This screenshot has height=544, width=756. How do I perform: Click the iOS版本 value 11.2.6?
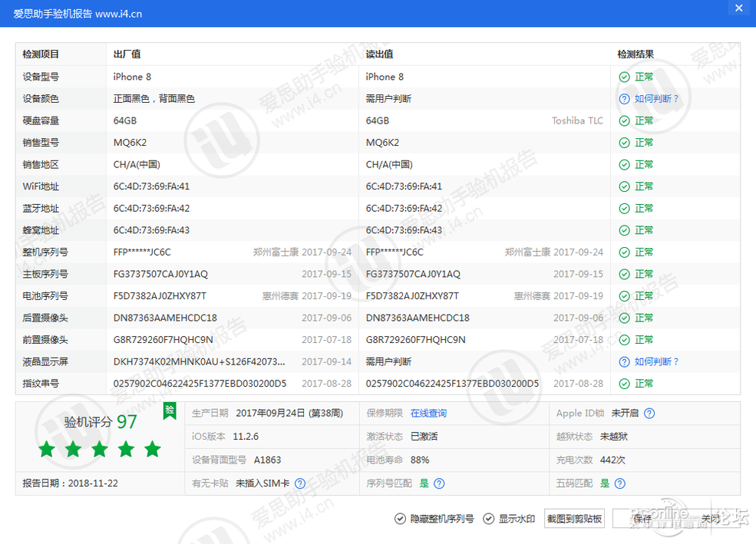(246, 437)
